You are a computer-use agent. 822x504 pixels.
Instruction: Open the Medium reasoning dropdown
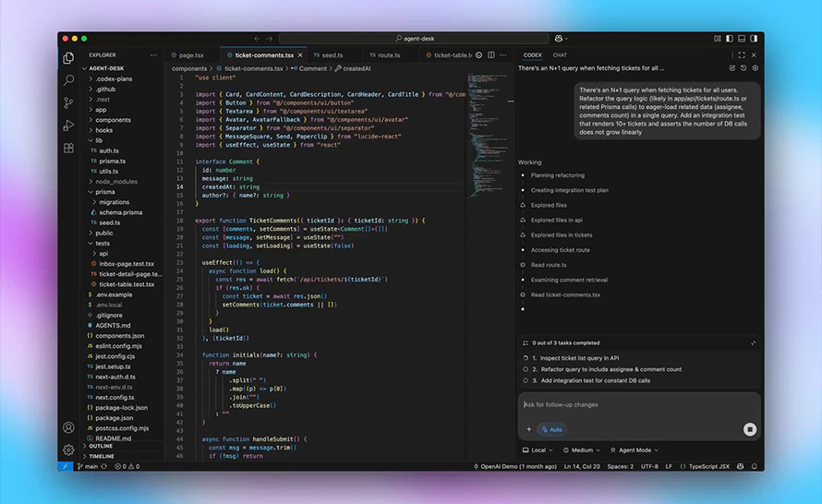pyautogui.click(x=581, y=450)
